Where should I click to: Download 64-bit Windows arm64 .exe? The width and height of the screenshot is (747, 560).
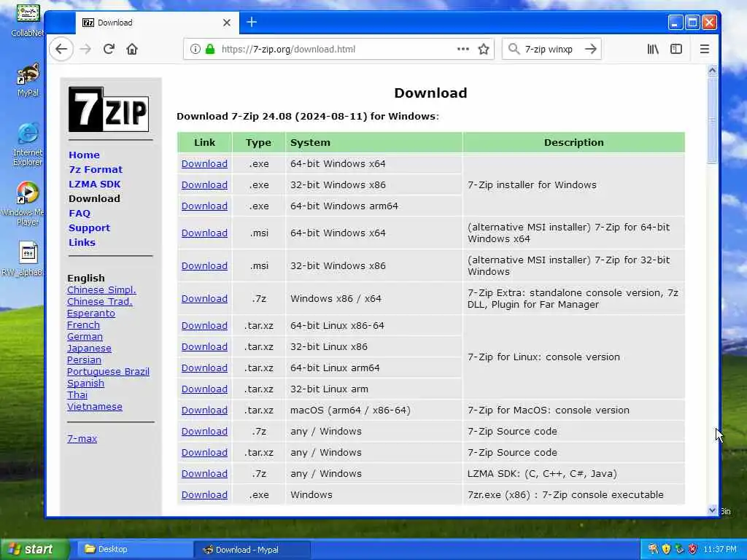[204, 206]
